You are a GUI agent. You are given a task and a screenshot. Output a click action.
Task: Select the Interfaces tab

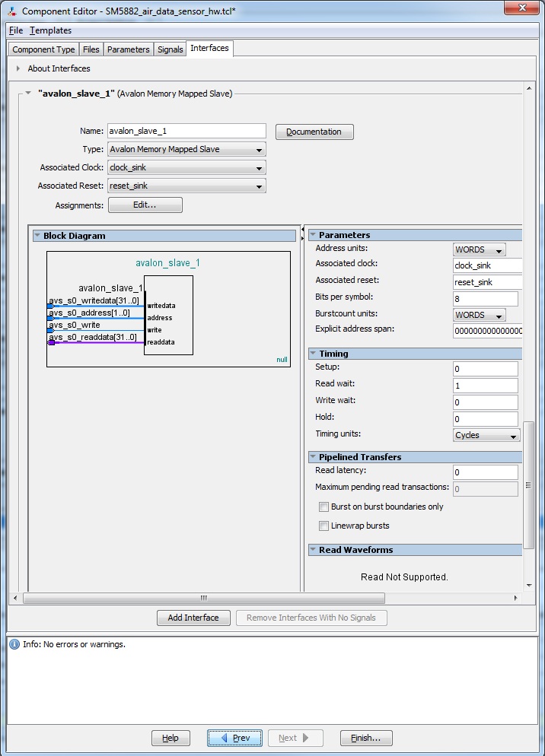(x=209, y=48)
